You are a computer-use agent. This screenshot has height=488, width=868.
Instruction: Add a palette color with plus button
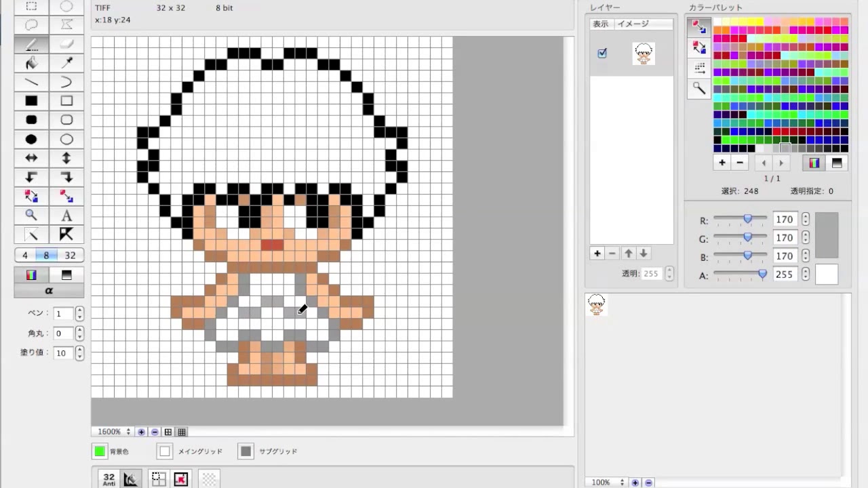click(722, 163)
